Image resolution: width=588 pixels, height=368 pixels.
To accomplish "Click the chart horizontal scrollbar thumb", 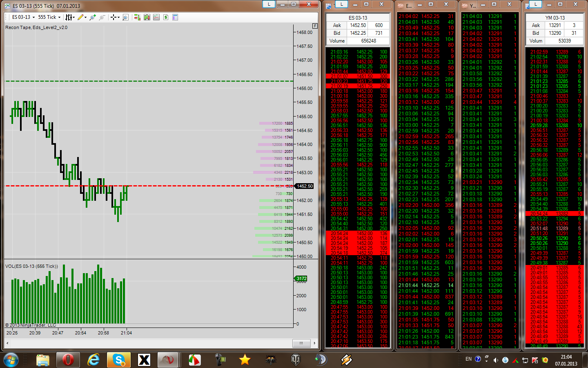I will tap(301, 343).
